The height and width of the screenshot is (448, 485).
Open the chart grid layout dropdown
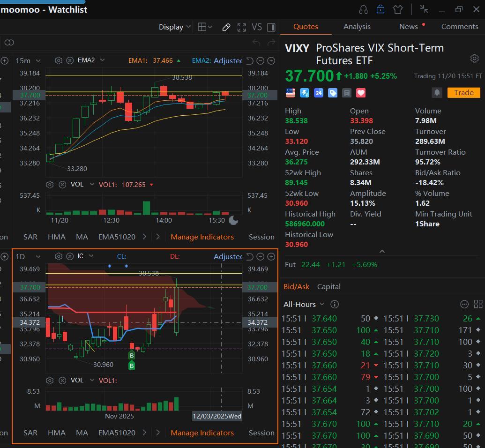[x=205, y=27]
